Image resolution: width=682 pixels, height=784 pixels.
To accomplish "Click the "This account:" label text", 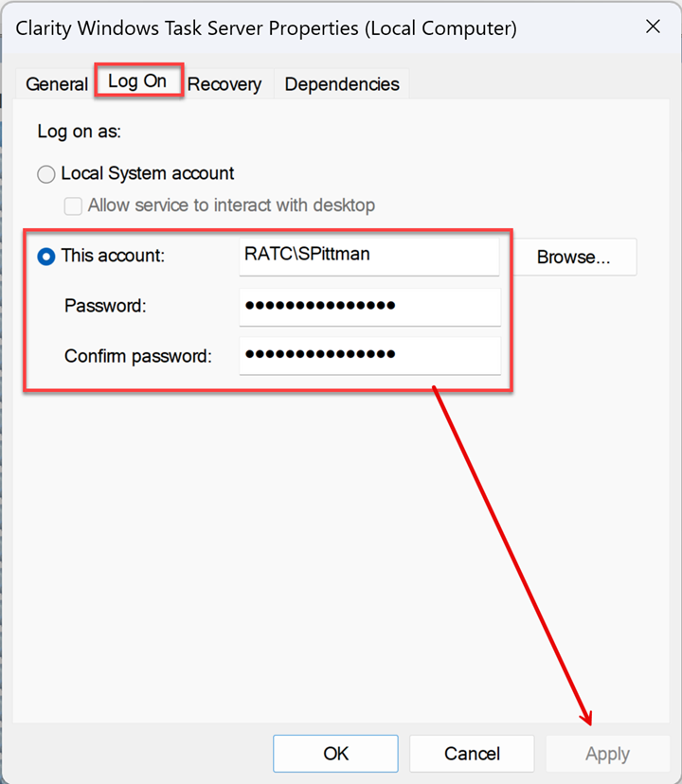I will click(113, 256).
